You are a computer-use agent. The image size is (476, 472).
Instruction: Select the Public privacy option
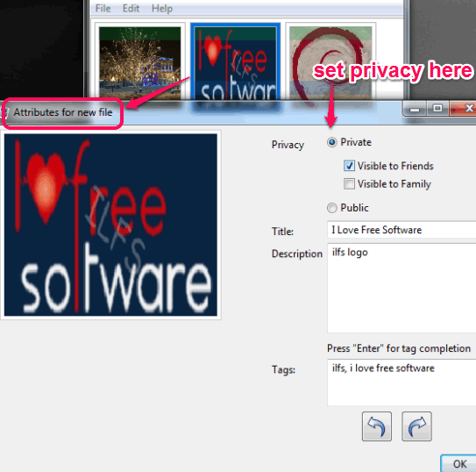tap(332, 208)
